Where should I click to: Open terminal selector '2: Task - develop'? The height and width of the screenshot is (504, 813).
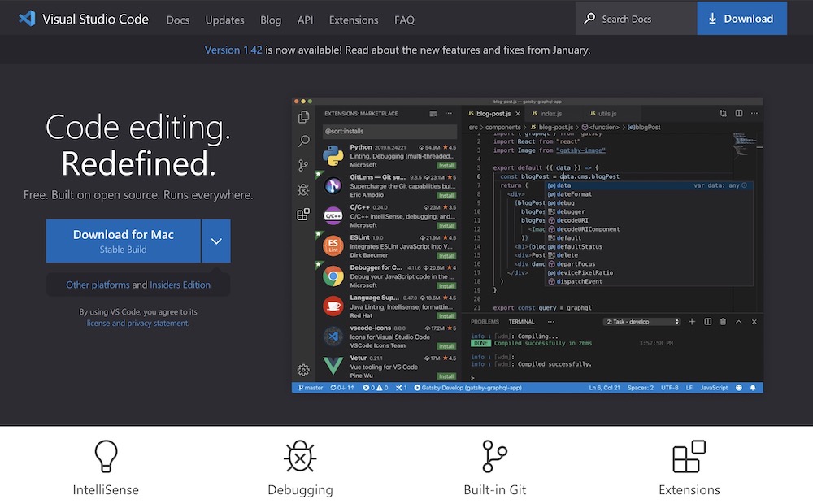click(x=642, y=321)
